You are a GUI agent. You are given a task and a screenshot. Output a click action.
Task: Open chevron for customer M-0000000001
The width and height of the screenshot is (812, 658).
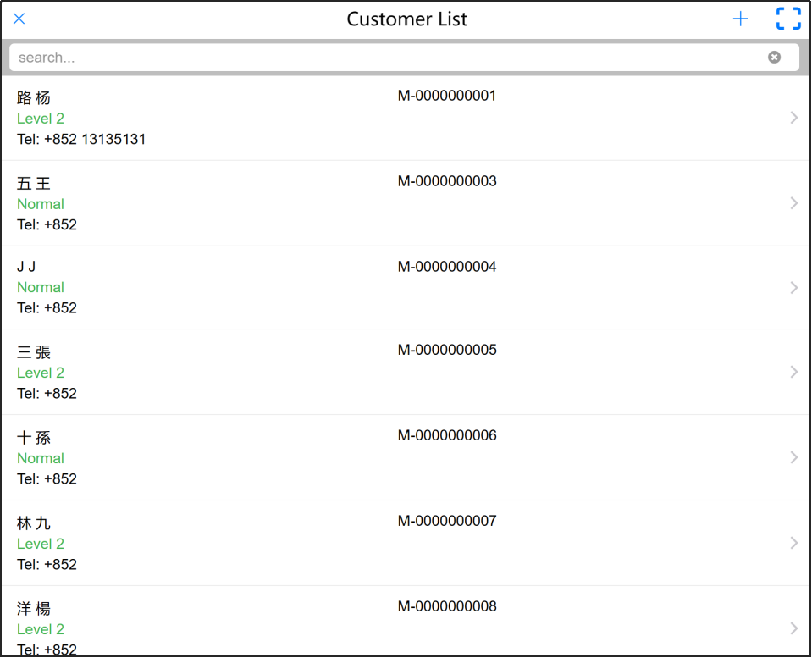click(x=793, y=118)
